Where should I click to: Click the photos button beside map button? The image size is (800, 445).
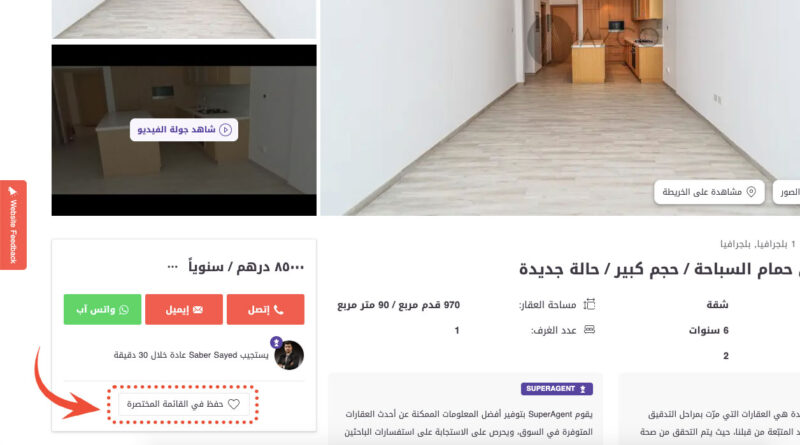(x=787, y=192)
